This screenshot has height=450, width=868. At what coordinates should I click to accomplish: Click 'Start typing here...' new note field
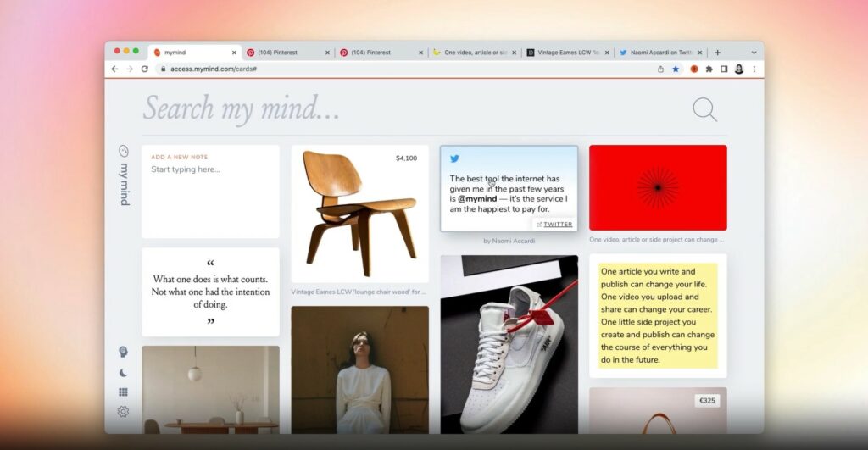pos(186,169)
